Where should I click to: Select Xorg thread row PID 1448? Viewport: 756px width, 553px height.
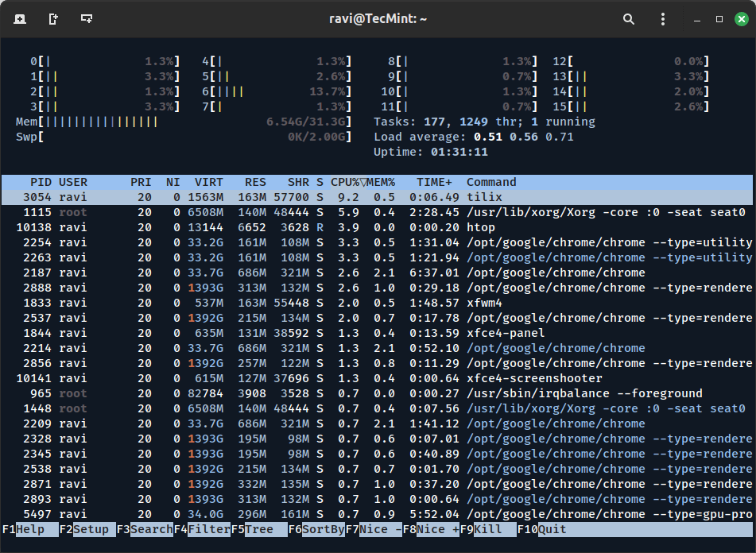[377, 408]
